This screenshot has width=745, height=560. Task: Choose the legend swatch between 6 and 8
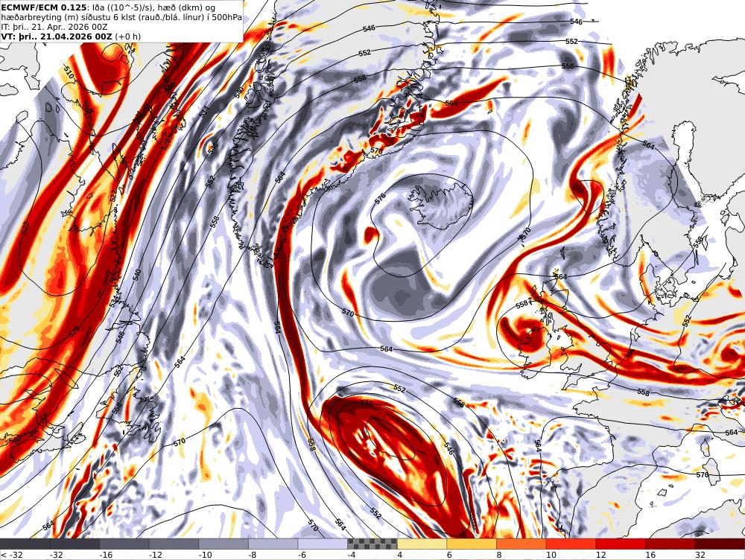pyautogui.click(x=472, y=544)
